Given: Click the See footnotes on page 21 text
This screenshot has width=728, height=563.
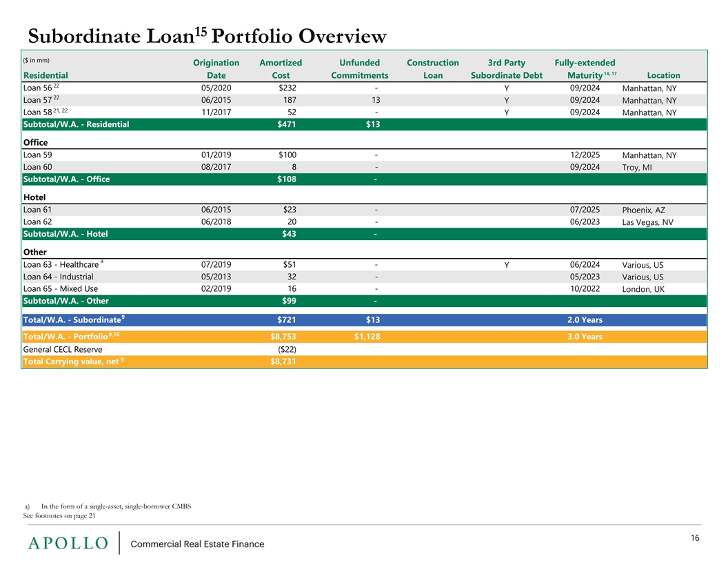Looking at the screenshot, I should point(59,515).
